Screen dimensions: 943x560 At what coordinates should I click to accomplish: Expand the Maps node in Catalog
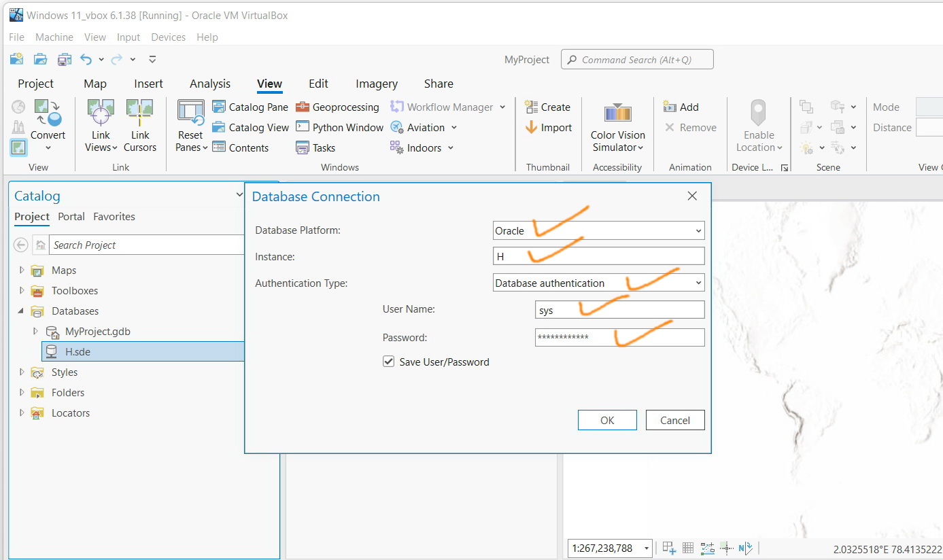coord(22,270)
